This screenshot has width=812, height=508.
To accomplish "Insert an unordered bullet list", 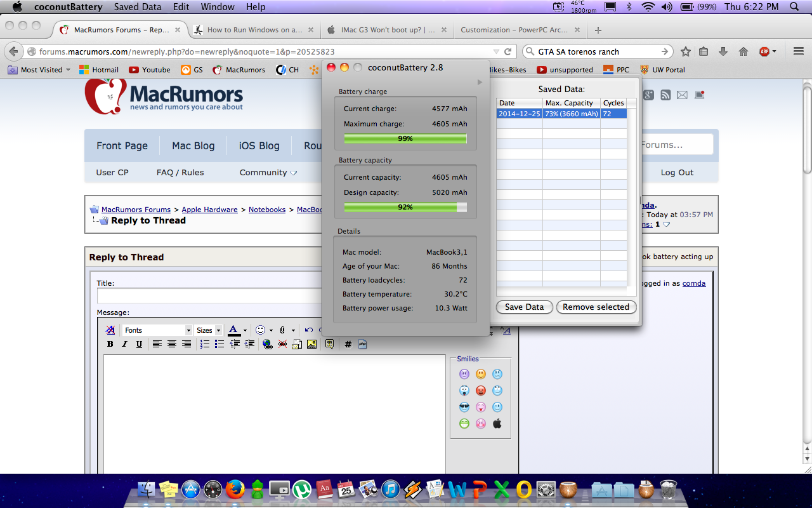I will [x=219, y=344].
